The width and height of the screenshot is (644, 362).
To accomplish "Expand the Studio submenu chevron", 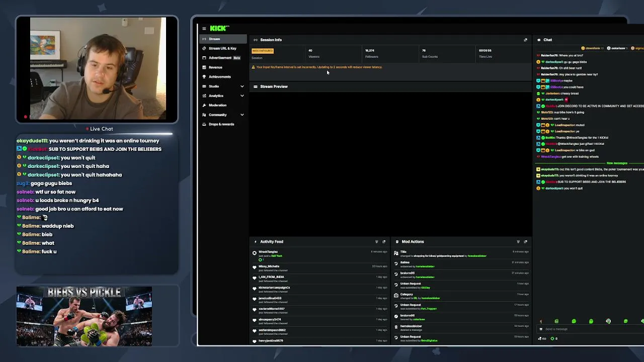I will (x=242, y=86).
